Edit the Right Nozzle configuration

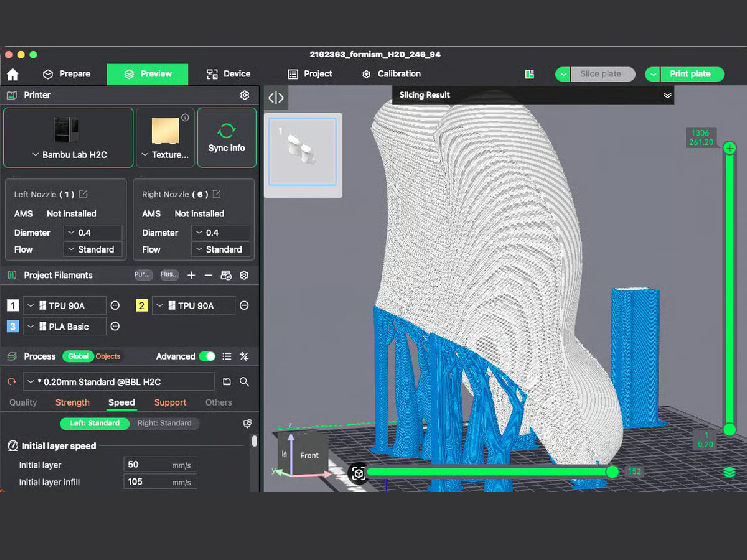coord(217,194)
